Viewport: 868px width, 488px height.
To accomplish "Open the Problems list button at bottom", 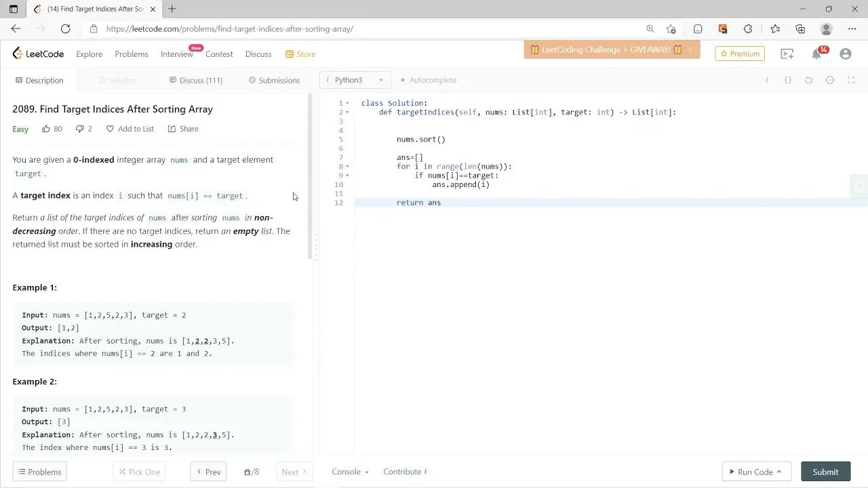I will click(40, 472).
